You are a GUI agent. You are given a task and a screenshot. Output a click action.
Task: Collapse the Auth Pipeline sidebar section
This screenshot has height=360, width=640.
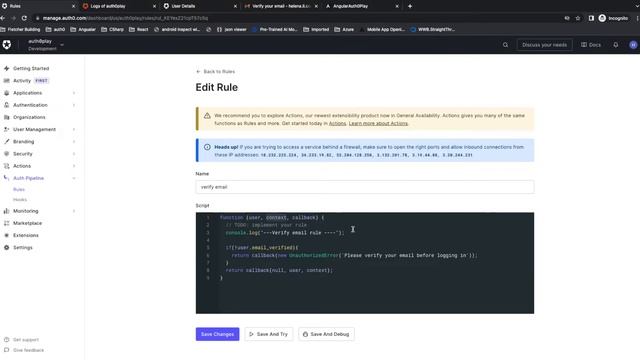coord(40,178)
